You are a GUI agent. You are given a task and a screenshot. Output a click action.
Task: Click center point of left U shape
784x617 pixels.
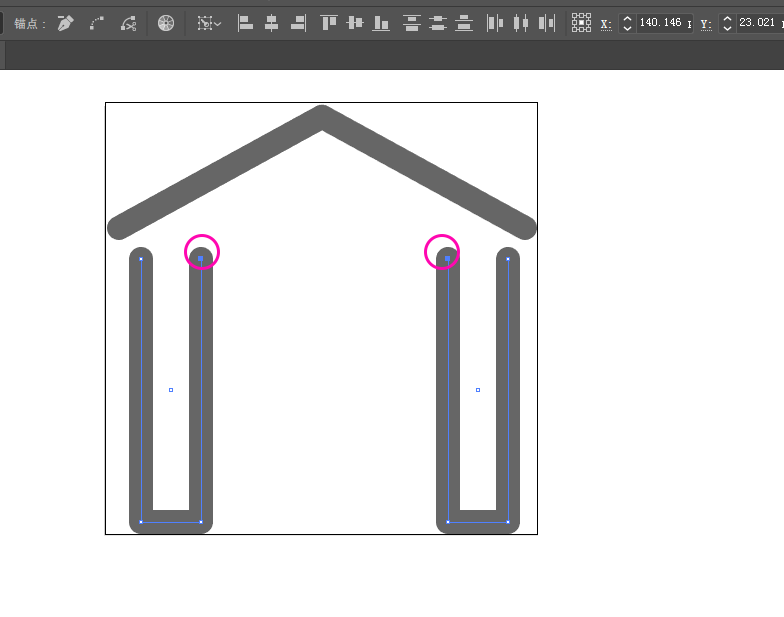click(171, 390)
